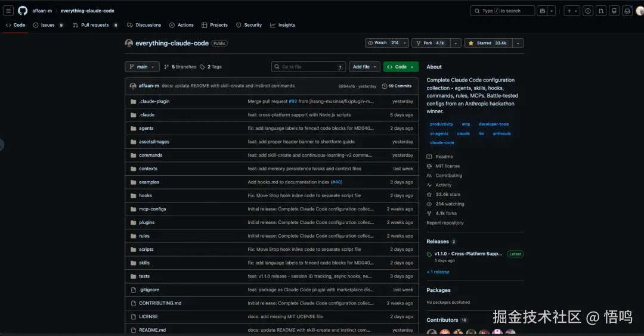Image resolution: width=644 pixels, height=336 pixels.
Task: Open the commands folder
Action: pos(151,155)
